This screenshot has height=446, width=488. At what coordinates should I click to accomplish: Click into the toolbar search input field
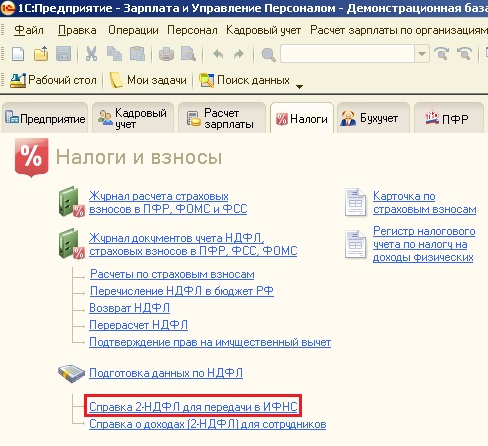pos(347,54)
